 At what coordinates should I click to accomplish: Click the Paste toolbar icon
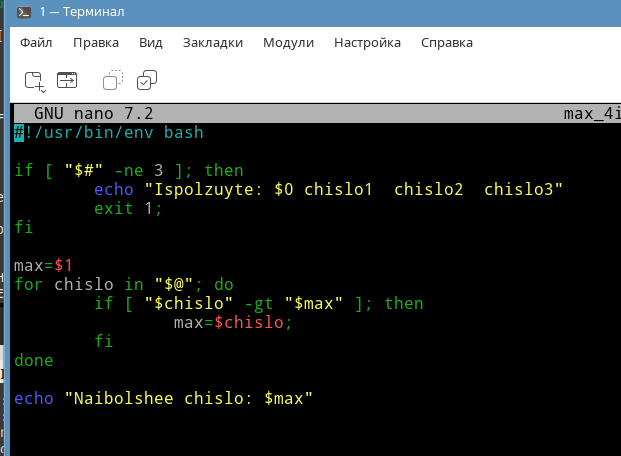pyautogui.click(x=147, y=80)
